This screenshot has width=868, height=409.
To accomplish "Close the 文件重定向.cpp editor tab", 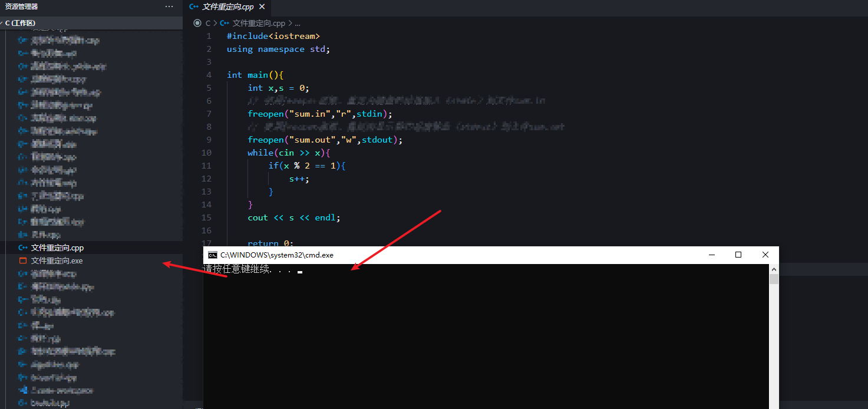I will point(262,6).
